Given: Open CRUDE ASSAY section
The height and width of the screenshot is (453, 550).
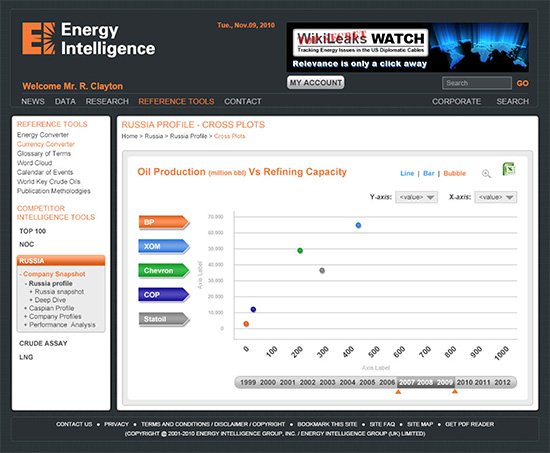Looking at the screenshot, I should coord(43,343).
